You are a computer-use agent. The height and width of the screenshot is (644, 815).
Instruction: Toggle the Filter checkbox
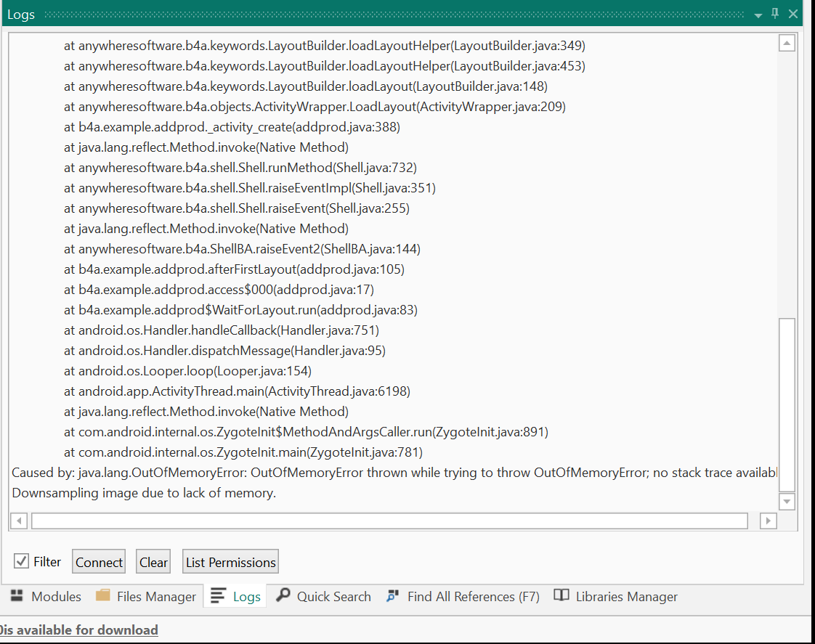pyautogui.click(x=21, y=561)
